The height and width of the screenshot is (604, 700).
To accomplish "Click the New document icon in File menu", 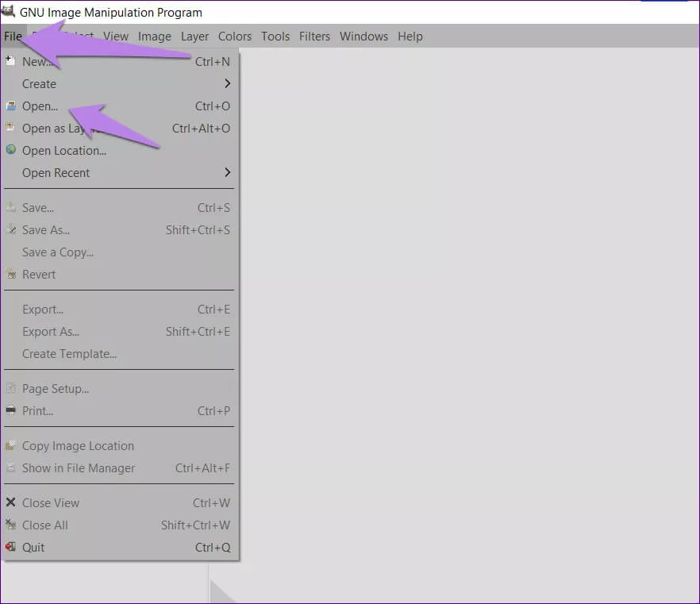I will pos(10,61).
